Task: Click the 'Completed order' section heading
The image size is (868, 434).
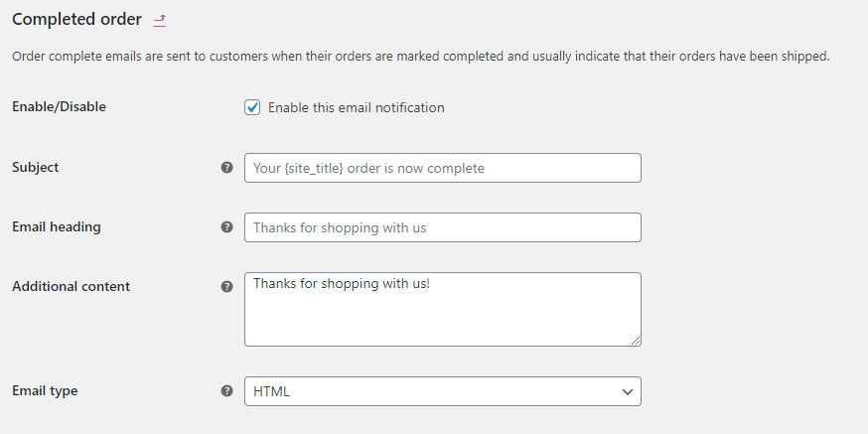Action: [76, 20]
